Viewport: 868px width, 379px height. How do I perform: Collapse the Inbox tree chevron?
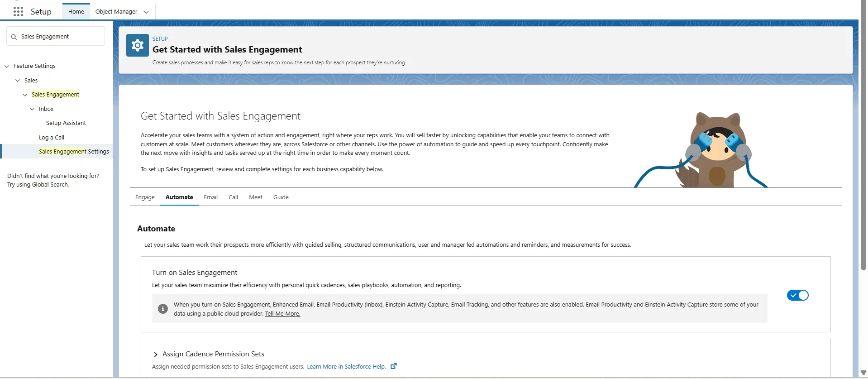click(32, 109)
